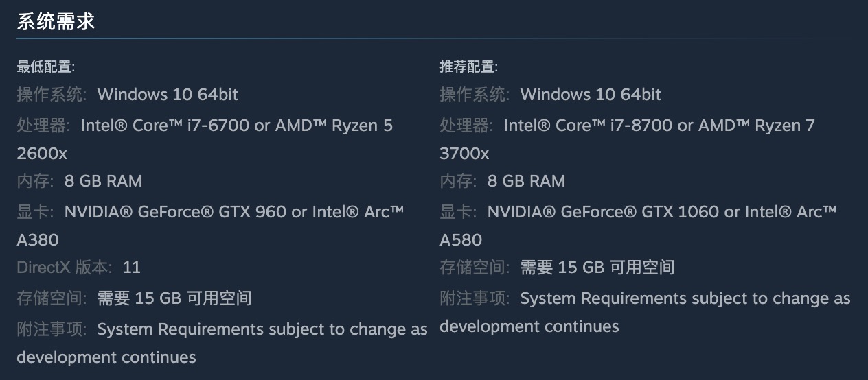This screenshot has height=380, width=868.
Task: Click the 系统需求 section heading
Action: pyautogui.click(x=56, y=21)
